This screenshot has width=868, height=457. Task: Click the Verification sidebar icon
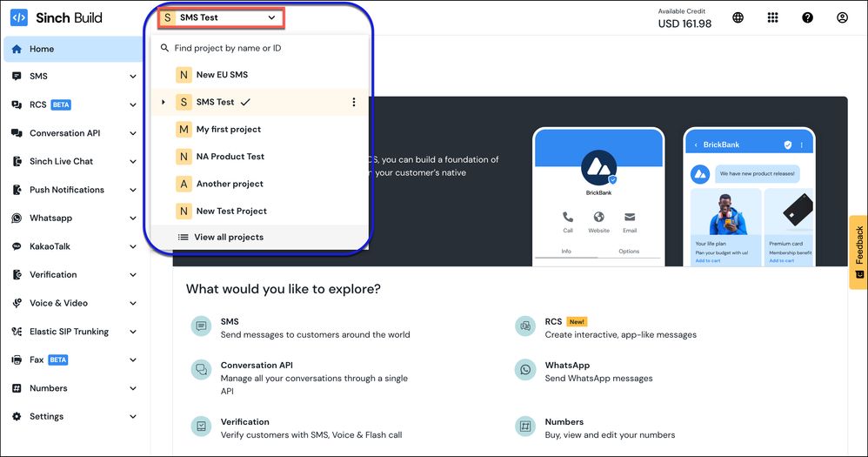[x=17, y=275]
